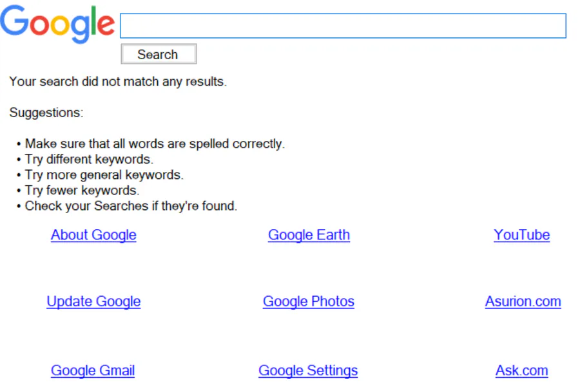Click the 'Try fewer keywords' suggestion
The width and height of the screenshot is (580, 392).
pyautogui.click(x=82, y=191)
